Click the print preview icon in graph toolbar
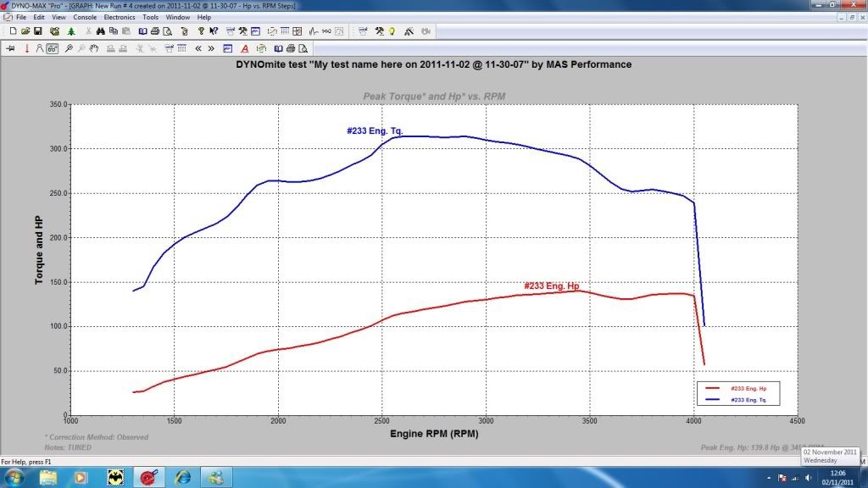Viewport: 868px width, 488px height. click(303, 48)
